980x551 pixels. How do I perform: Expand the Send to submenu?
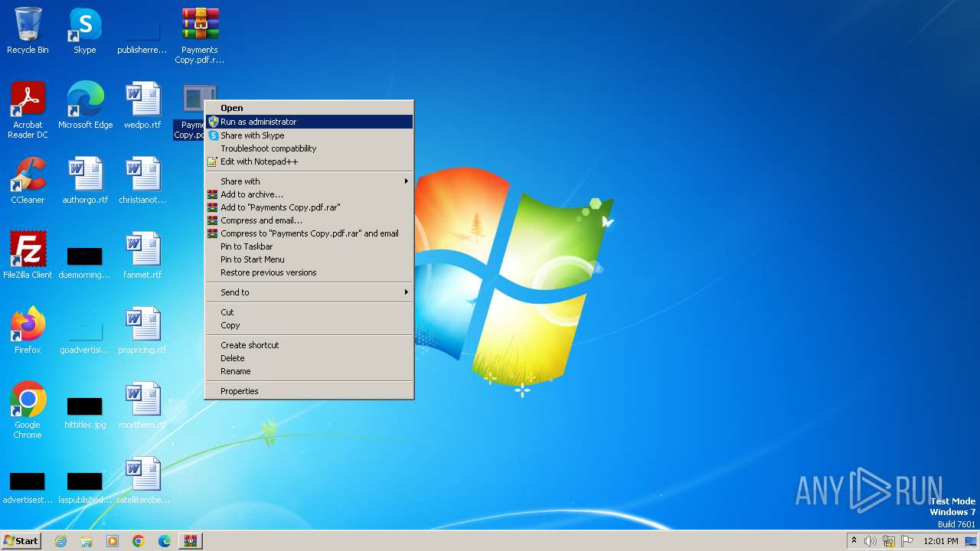(309, 292)
